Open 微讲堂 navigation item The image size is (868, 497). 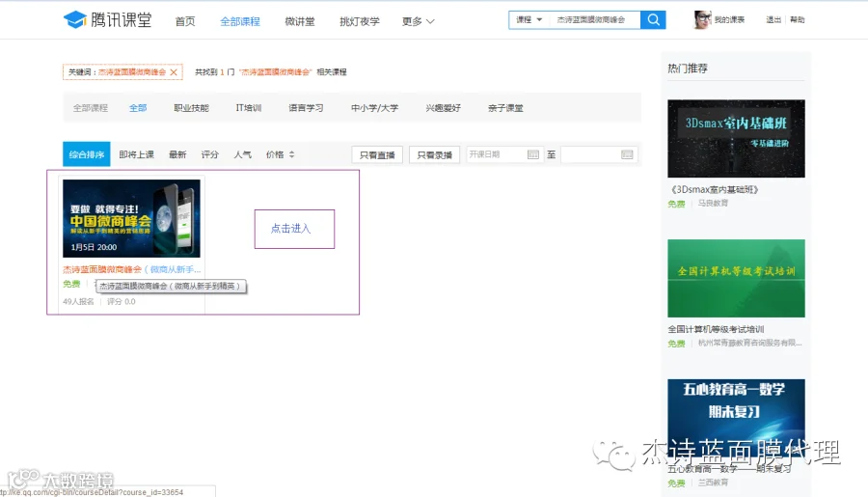300,21
